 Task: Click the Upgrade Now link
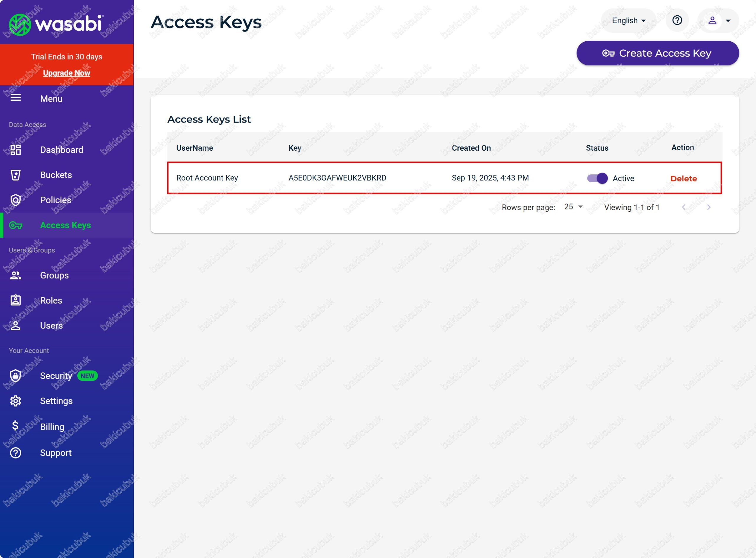point(66,73)
